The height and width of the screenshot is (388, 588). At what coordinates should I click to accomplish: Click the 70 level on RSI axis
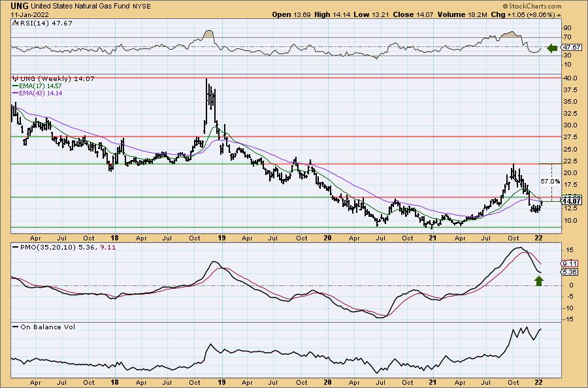tap(567, 37)
